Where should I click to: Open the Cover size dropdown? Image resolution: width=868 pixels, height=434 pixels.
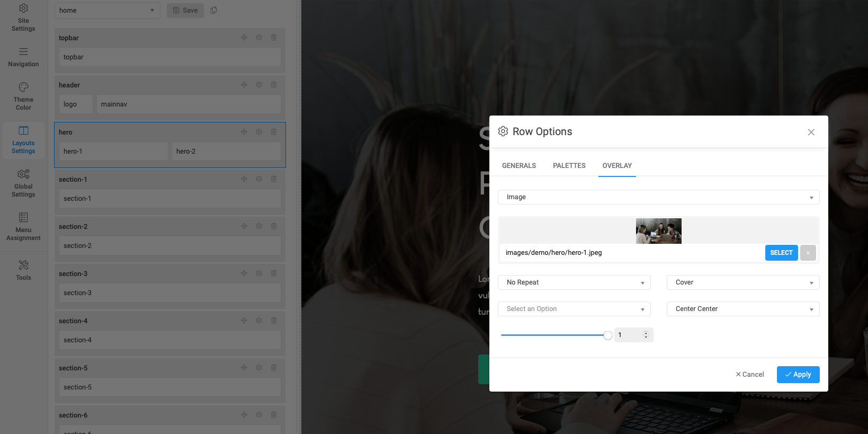point(743,282)
